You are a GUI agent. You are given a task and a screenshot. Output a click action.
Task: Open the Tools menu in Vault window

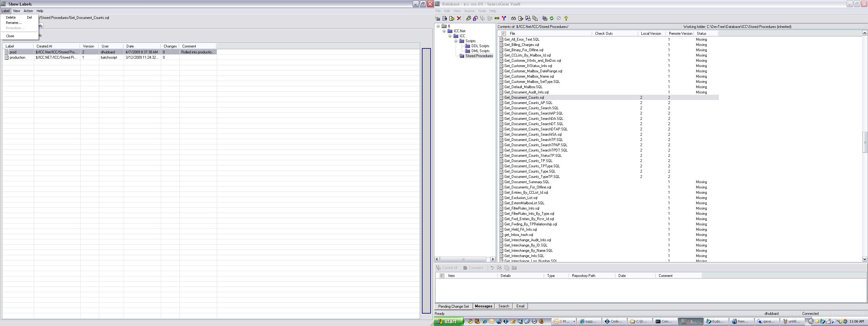[482, 11]
